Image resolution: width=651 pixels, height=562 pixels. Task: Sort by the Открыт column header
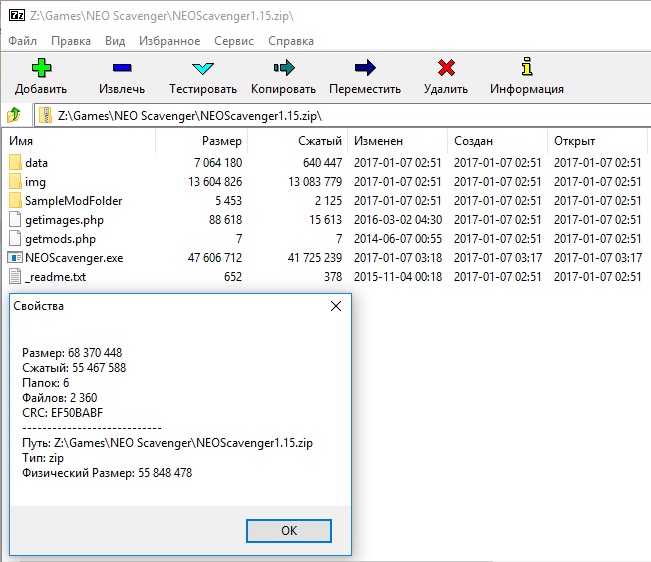click(x=597, y=141)
